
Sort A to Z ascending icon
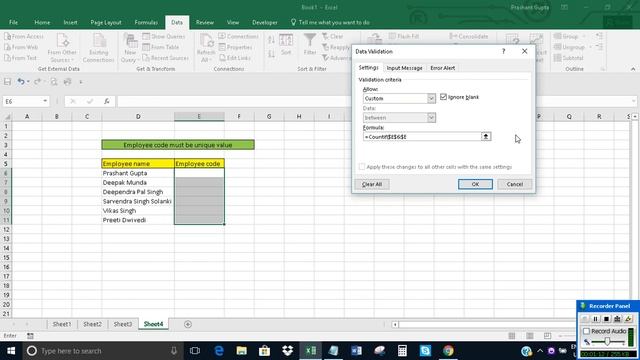click(271, 40)
